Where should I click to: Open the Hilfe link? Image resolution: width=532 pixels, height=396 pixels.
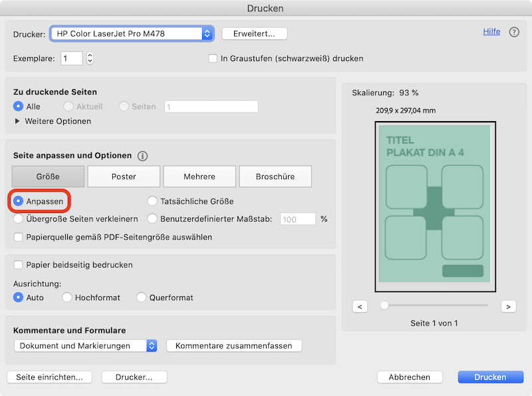[491, 31]
